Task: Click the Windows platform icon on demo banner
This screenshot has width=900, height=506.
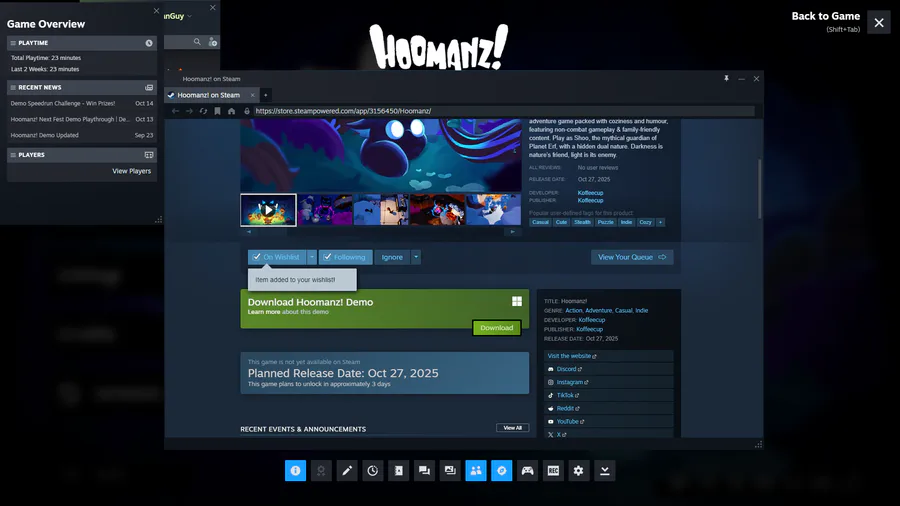Action: click(x=517, y=301)
